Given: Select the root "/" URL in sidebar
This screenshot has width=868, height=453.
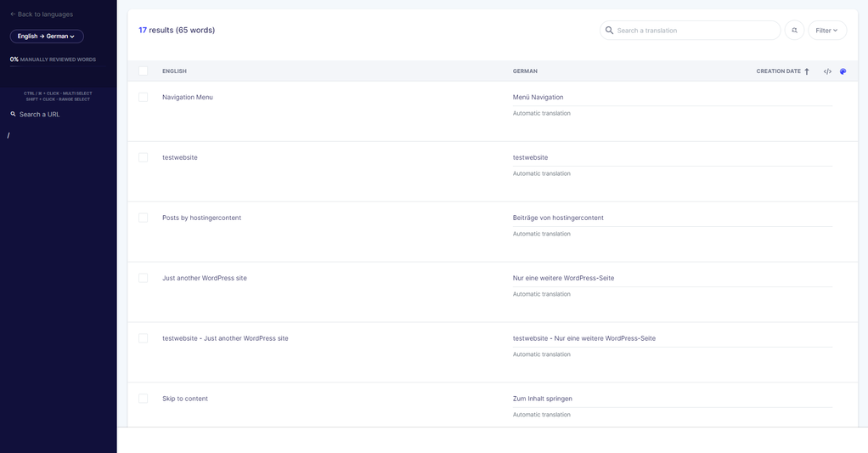Looking at the screenshot, I should tap(8, 135).
